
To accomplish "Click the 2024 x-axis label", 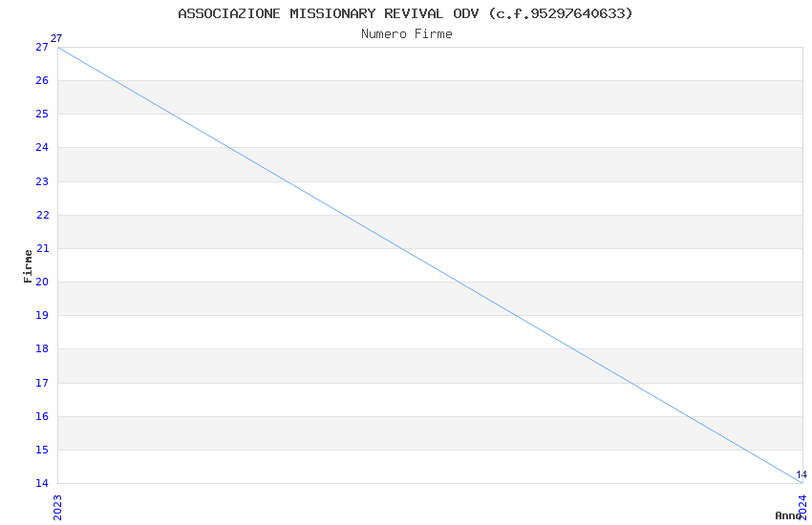I will pyautogui.click(x=802, y=508).
